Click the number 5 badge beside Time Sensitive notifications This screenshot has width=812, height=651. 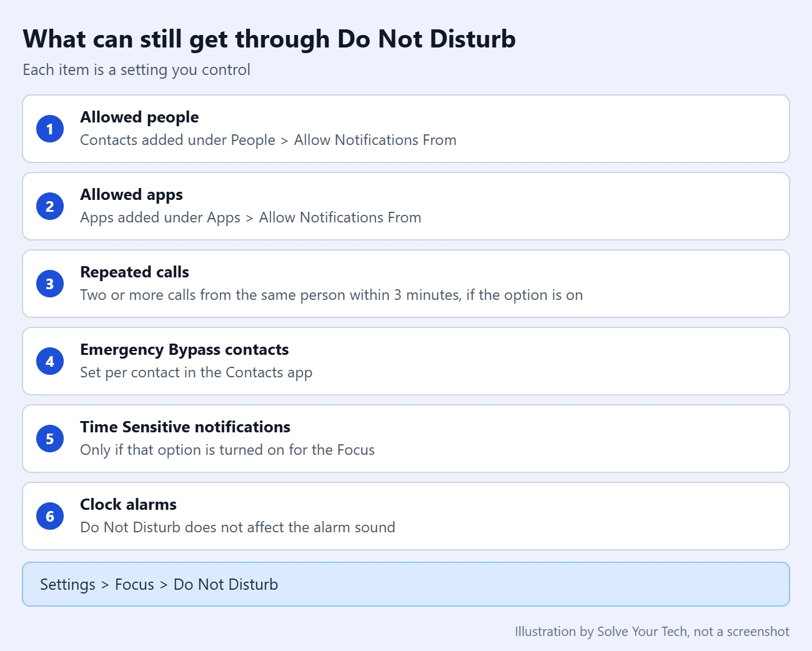50,439
